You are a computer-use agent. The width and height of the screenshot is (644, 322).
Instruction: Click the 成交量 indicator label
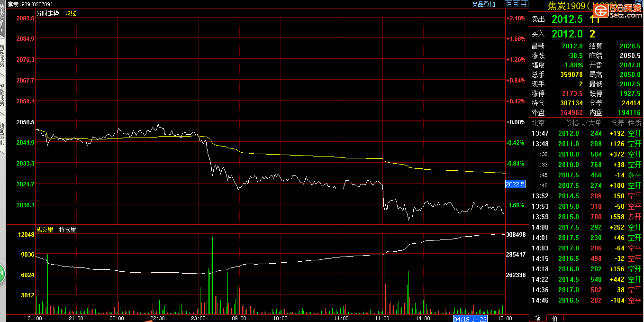tap(45, 230)
